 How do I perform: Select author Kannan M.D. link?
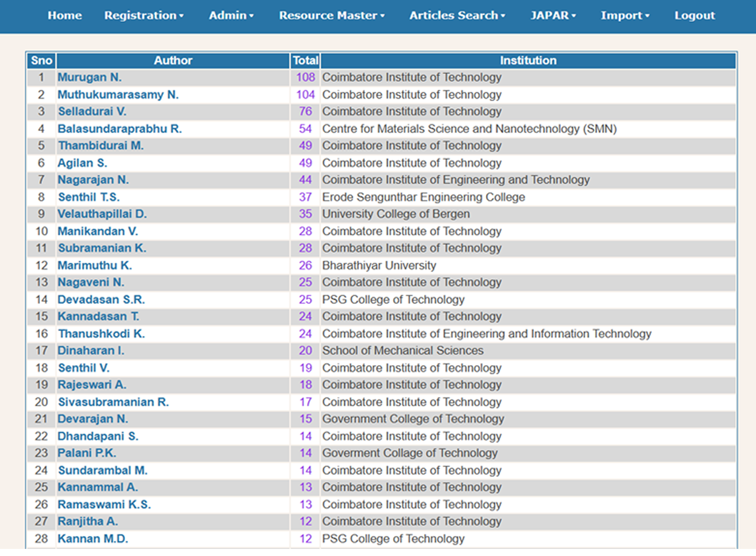coord(93,539)
